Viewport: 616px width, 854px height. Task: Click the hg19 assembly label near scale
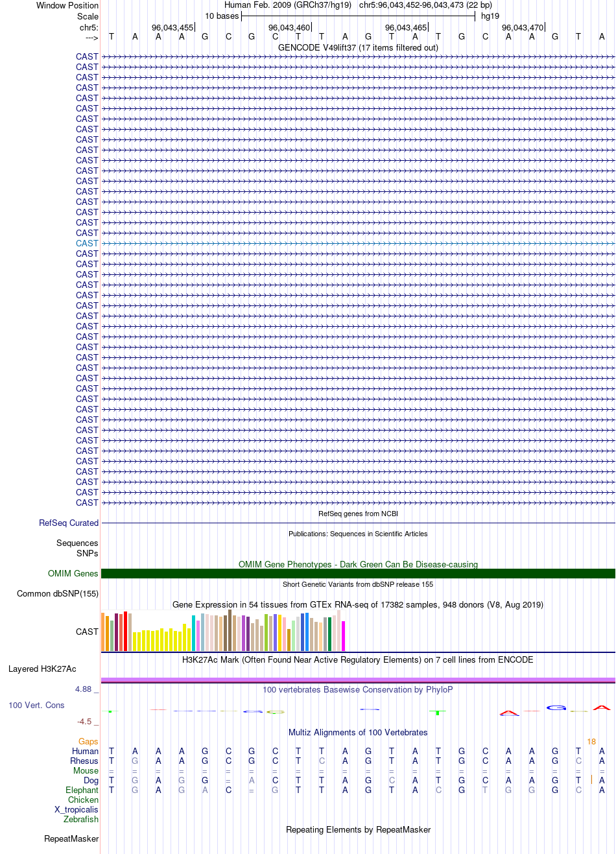[x=490, y=16]
